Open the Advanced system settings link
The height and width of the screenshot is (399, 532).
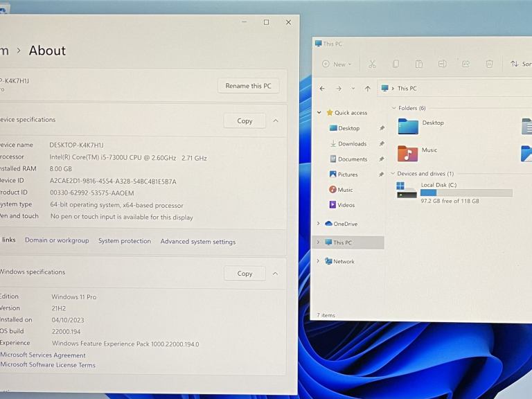(198, 242)
